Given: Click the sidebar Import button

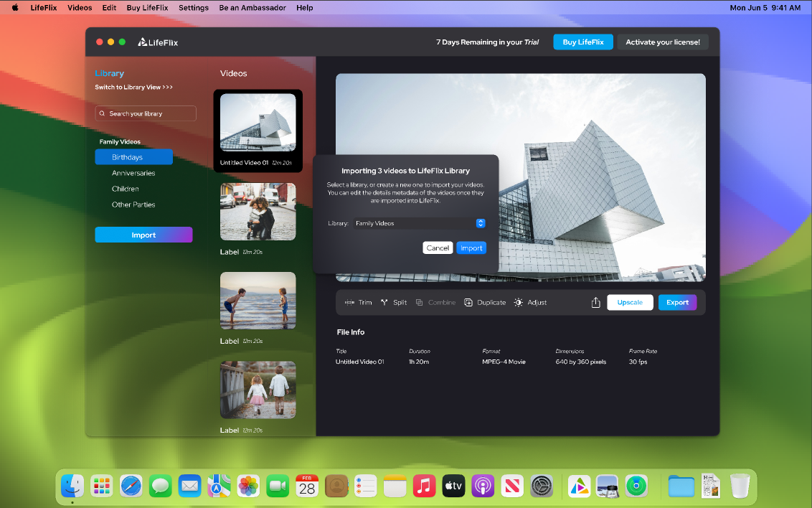Looking at the screenshot, I should pos(143,235).
